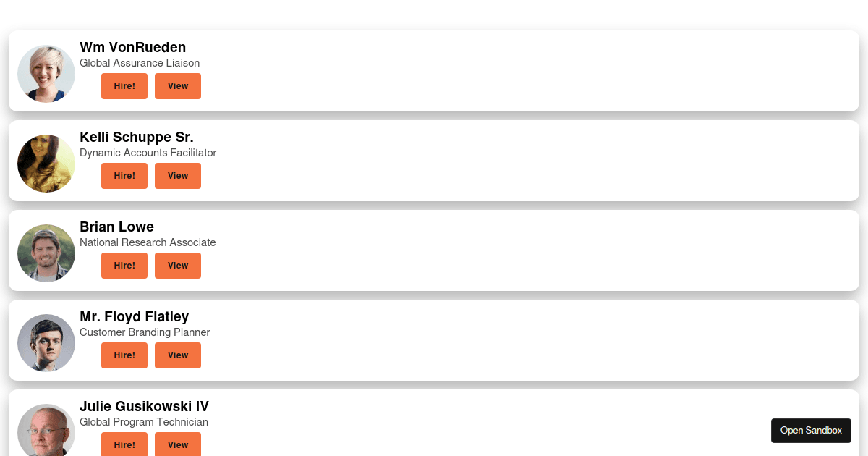Open Sandbox via the dark button
The width and height of the screenshot is (868, 456).
click(x=811, y=431)
